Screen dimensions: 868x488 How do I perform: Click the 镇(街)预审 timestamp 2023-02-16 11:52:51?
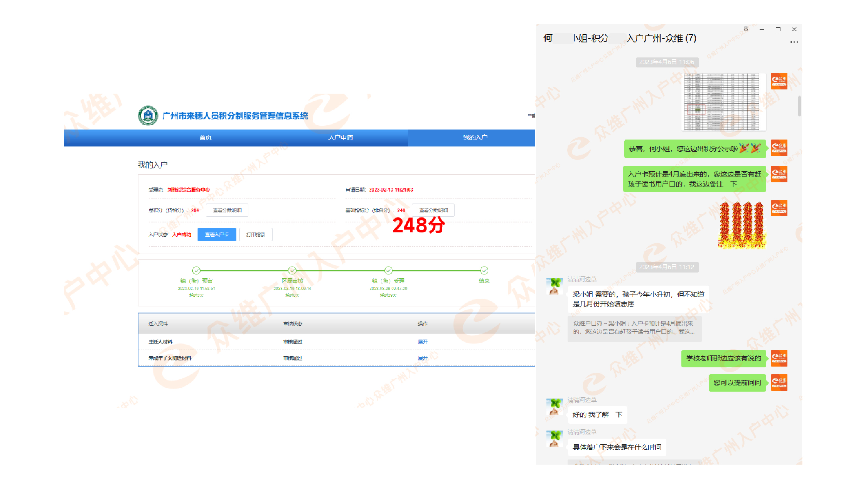[196, 288]
